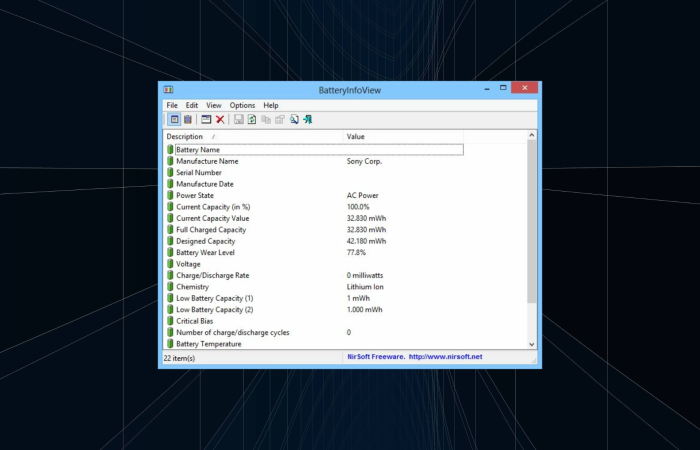Select the Battery Name row

pos(315,150)
